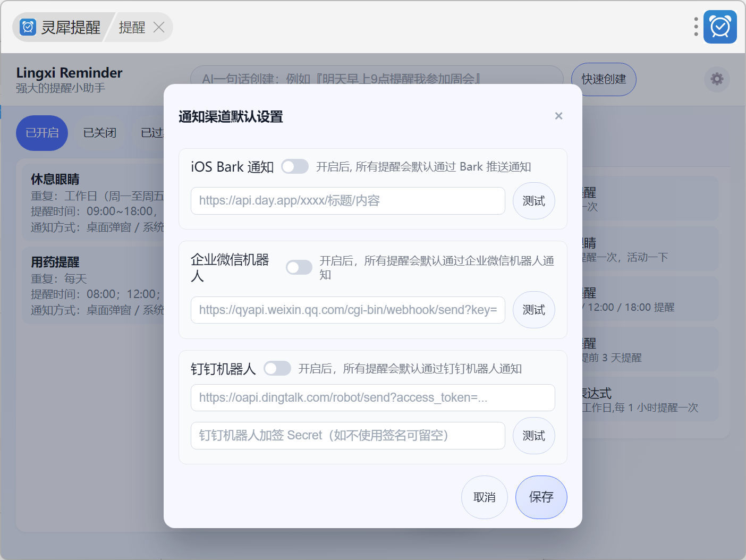Save settings with 保存 button
The image size is (746, 560).
[x=541, y=497]
